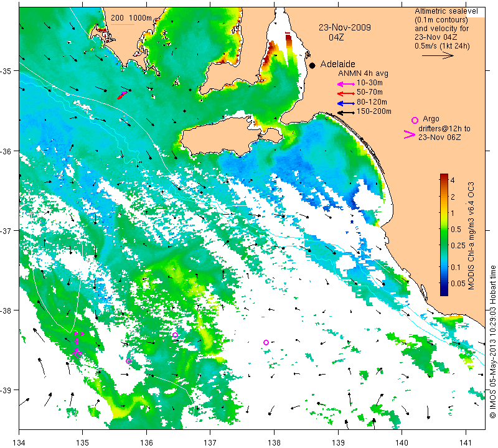The height and width of the screenshot is (448, 498).
Task: Click the 'drifters@12h to' legend text
Action: coord(444,129)
